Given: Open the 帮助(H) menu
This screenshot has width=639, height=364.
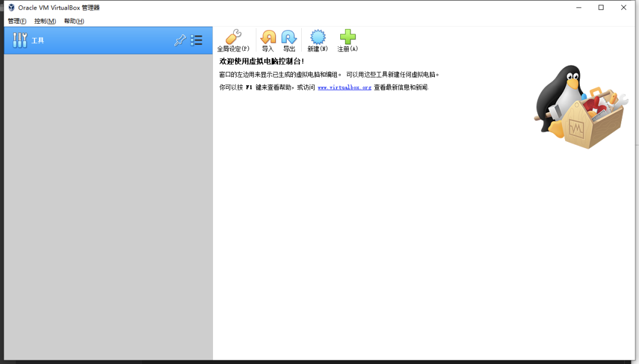Looking at the screenshot, I should (74, 21).
